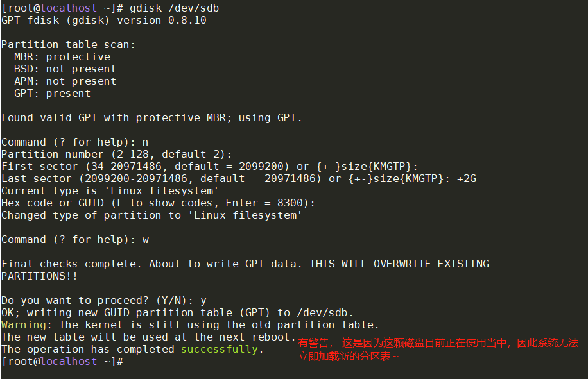Click the 'MBR: protective' line
The width and height of the screenshot is (588, 379).
pos(62,57)
